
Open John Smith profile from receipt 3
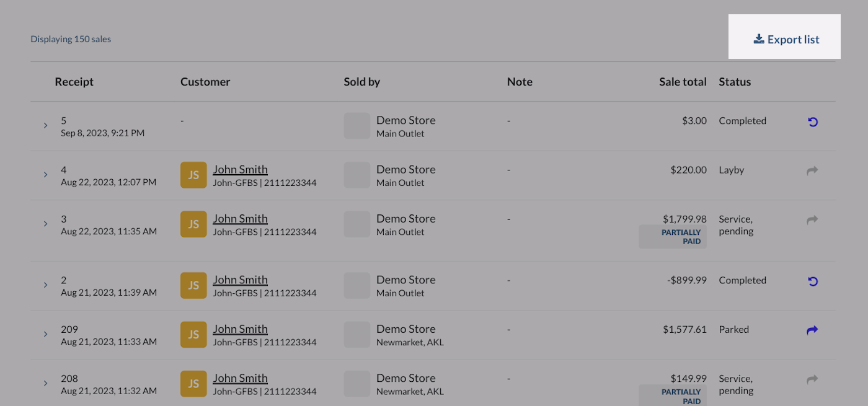240,218
